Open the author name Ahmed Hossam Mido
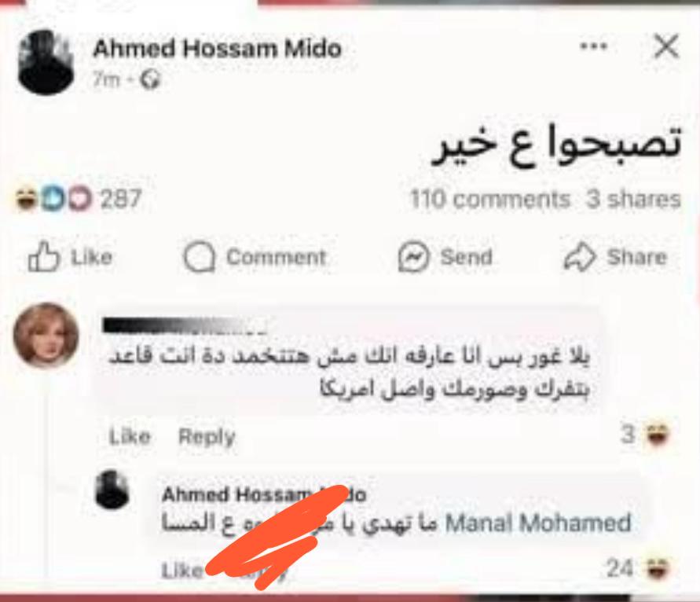The image size is (700, 602). click(x=217, y=48)
